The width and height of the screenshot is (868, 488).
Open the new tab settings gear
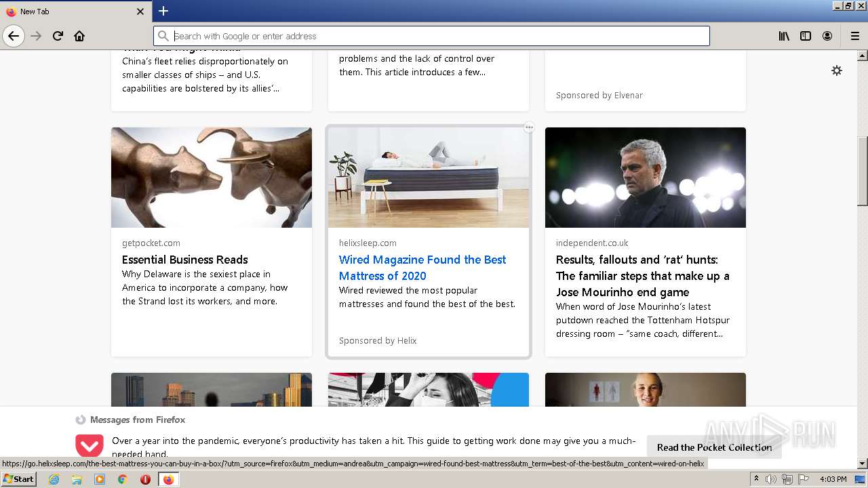click(x=837, y=70)
